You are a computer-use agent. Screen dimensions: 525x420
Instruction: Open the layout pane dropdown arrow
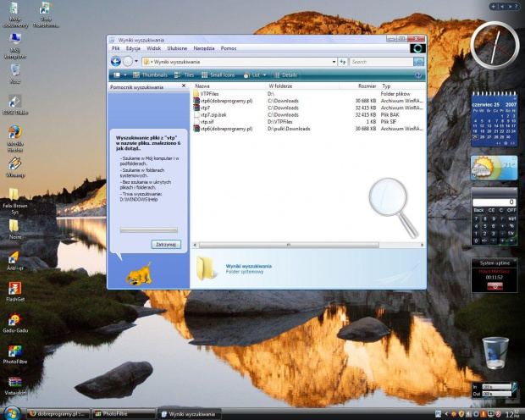(x=125, y=75)
